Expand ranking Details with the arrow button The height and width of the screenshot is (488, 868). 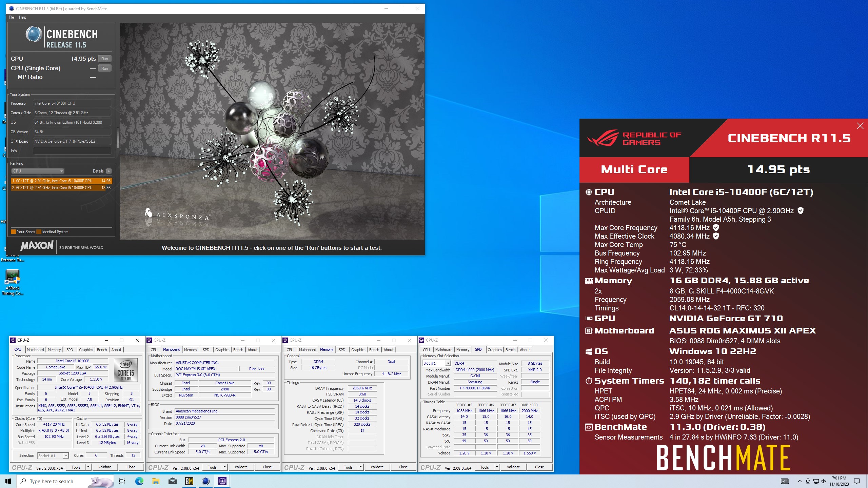point(108,171)
